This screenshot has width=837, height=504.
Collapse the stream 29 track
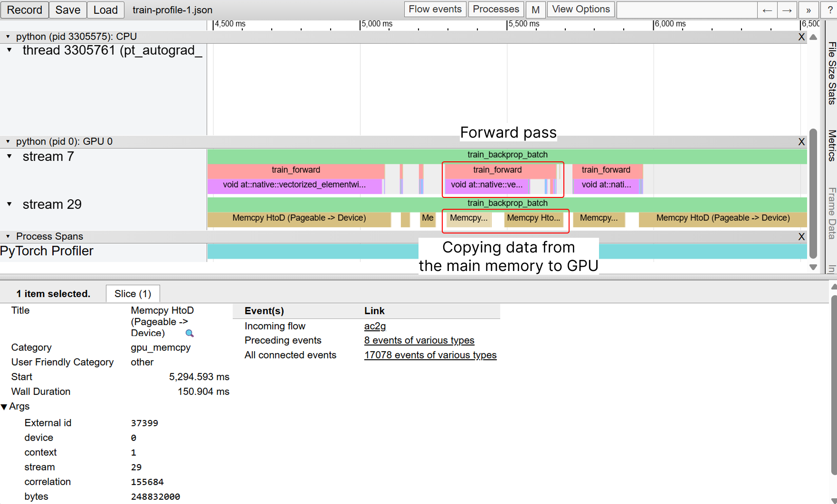click(x=9, y=204)
